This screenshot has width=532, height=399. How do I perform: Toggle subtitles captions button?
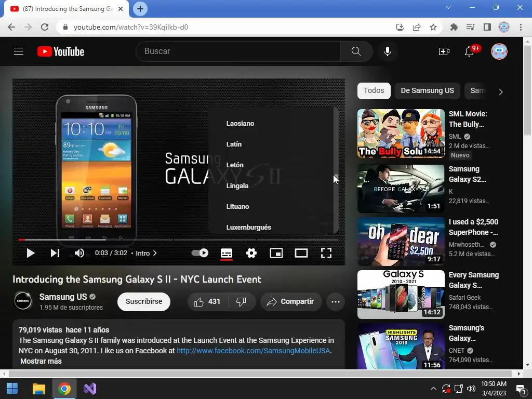[x=227, y=253]
